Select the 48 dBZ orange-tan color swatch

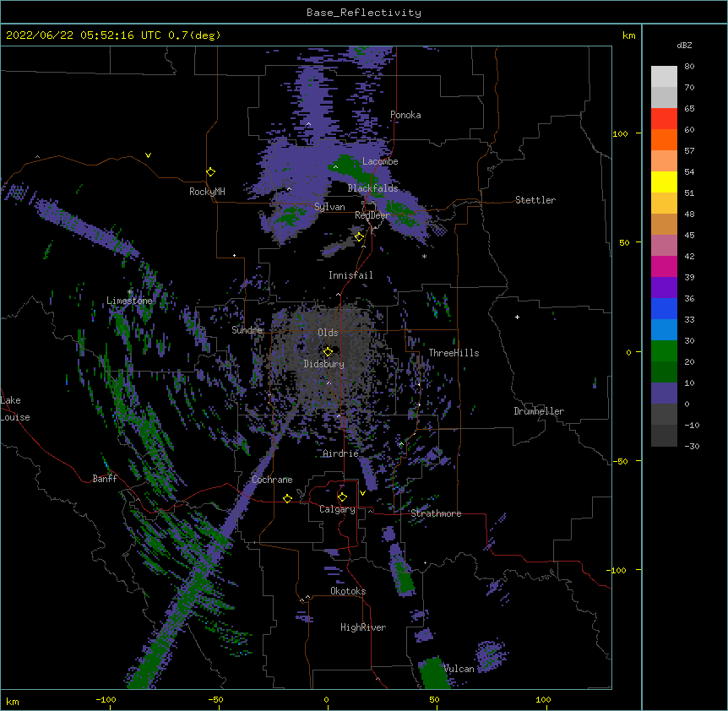point(664,224)
